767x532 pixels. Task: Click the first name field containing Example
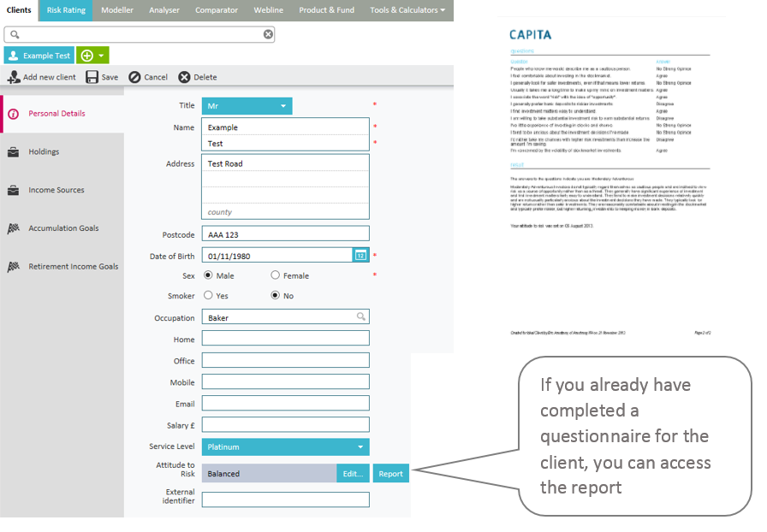point(286,127)
